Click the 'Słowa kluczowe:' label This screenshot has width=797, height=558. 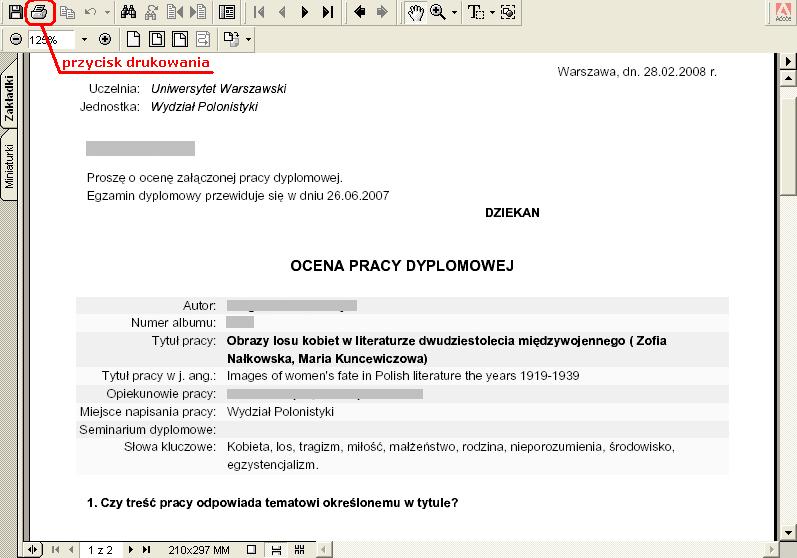(x=170, y=447)
